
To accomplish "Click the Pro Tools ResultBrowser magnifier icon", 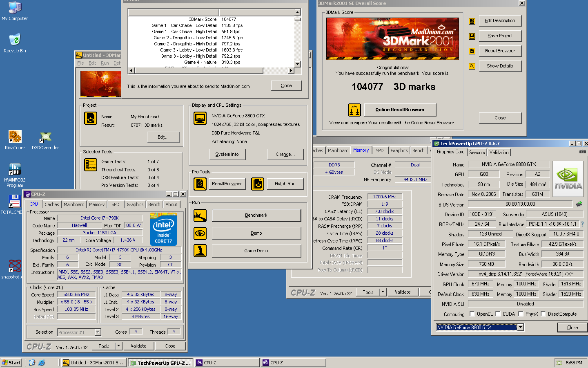I will coord(200,184).
